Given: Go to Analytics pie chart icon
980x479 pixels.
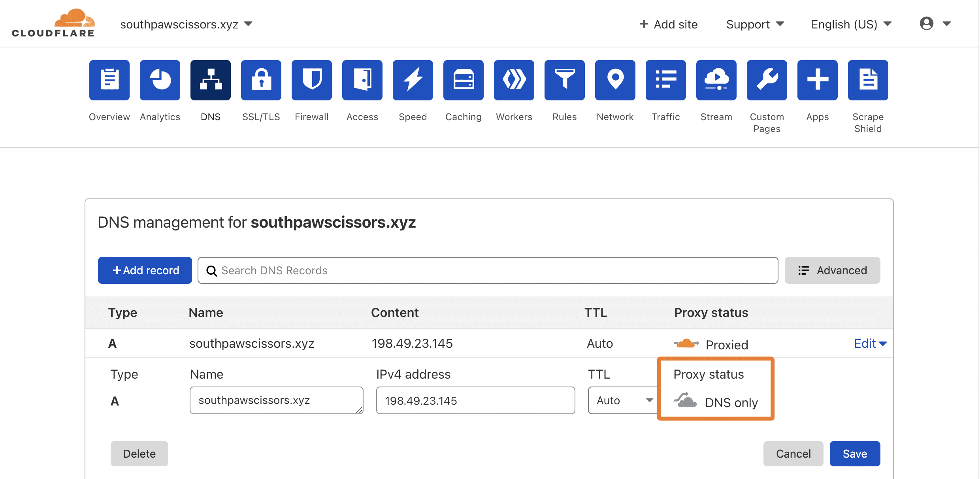Looking at the screenshot, I should (x=160, y=80).
